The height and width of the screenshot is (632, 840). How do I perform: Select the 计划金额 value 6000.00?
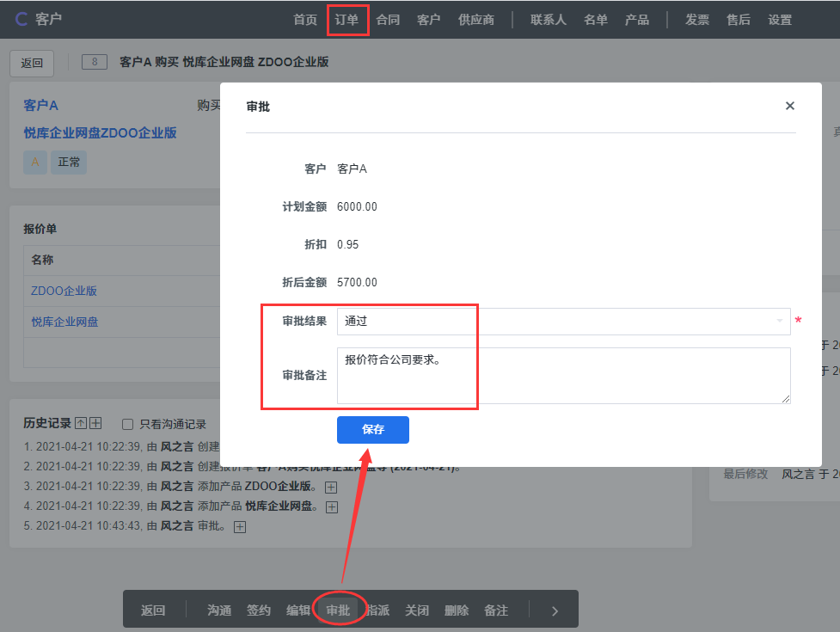[357, 206]
